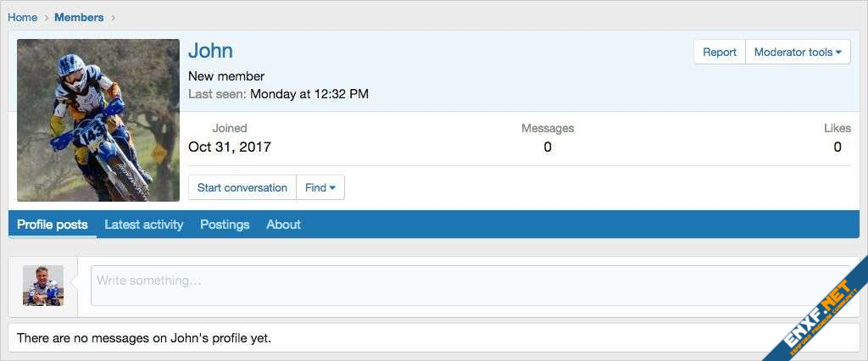Switch to the Latest activity tab
The image size is (868, 361).
(144, 225)
